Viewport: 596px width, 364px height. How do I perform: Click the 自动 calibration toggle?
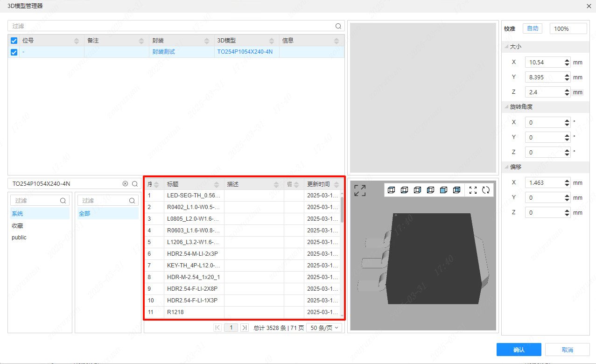click(x=533, y=28)
